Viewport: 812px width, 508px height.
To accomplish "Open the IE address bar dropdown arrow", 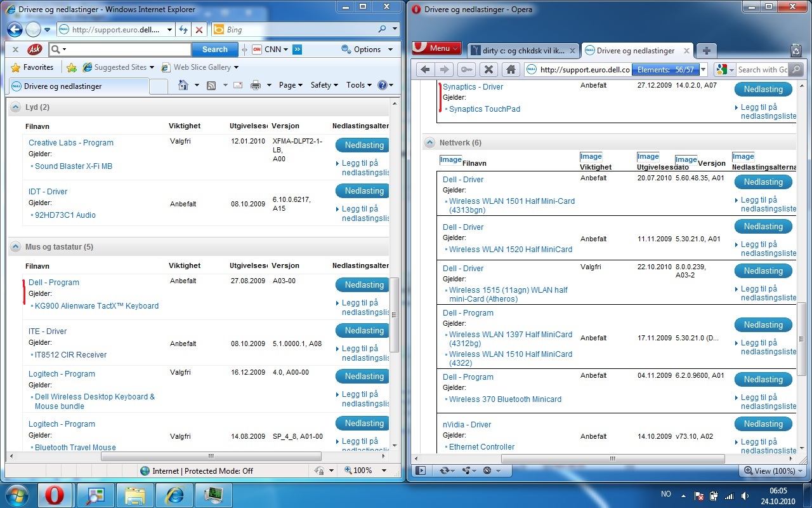I will coord(169,30).
